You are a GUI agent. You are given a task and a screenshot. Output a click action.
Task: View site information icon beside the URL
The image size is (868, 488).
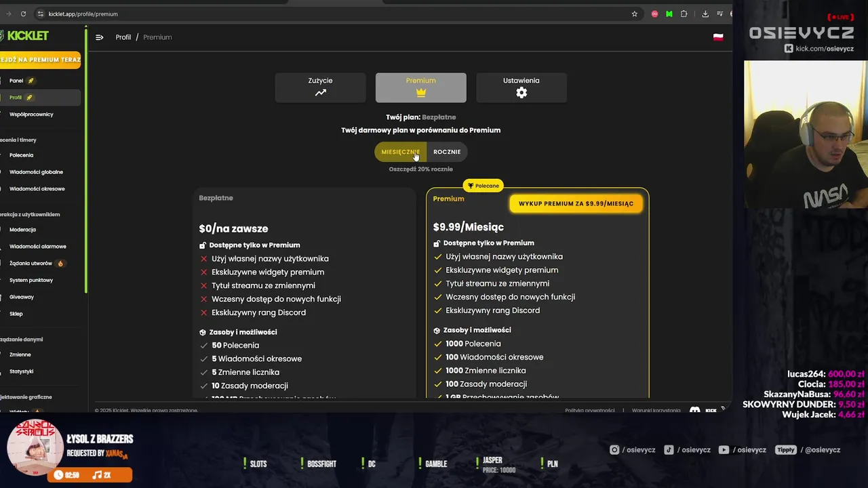41,14
